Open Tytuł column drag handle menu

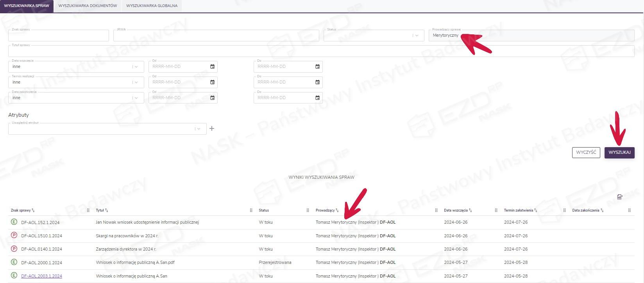click(251, 210)
